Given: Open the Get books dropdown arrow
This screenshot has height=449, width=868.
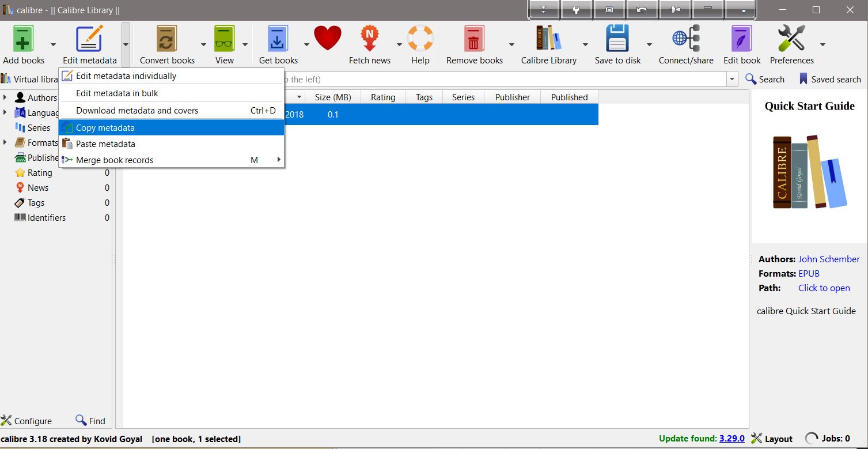Looking at the screenshot, I should click(x=306, y=44).
